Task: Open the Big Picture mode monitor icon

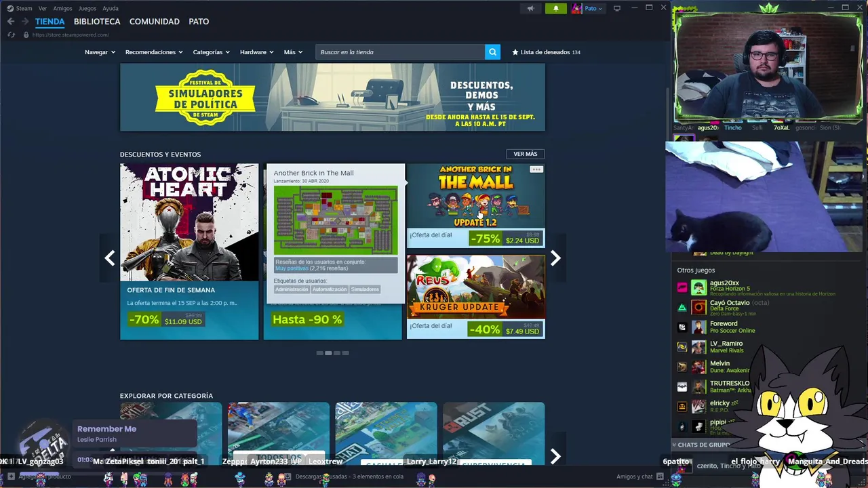Action: coord(616,8)
